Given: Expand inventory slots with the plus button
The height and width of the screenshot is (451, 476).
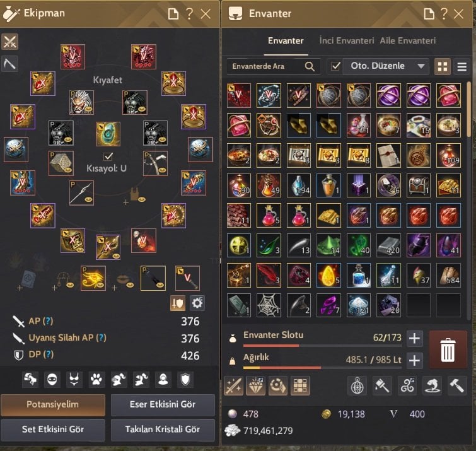Looking at the screenshot, I should click(x=414, y=338).
